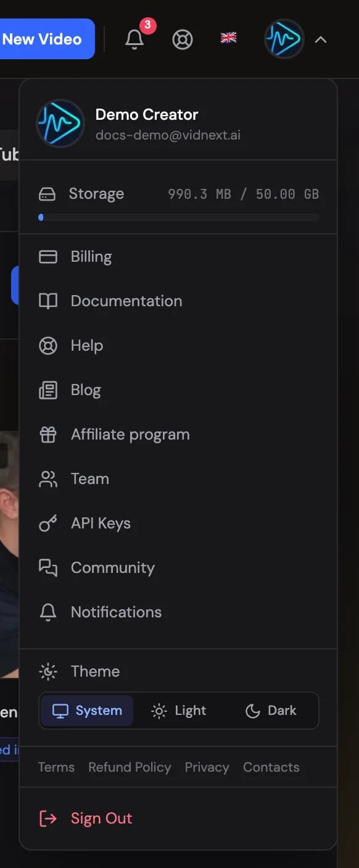Click the red Sign Out arrow icon
Image resolution: width=359 pixels, height=868 pixels.
point(48,819)
